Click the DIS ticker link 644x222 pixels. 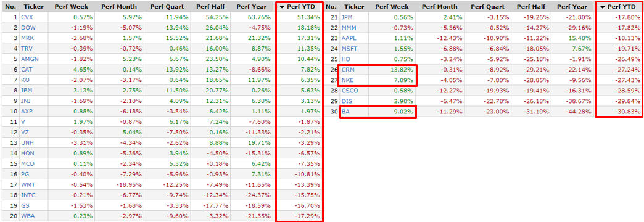346,101
